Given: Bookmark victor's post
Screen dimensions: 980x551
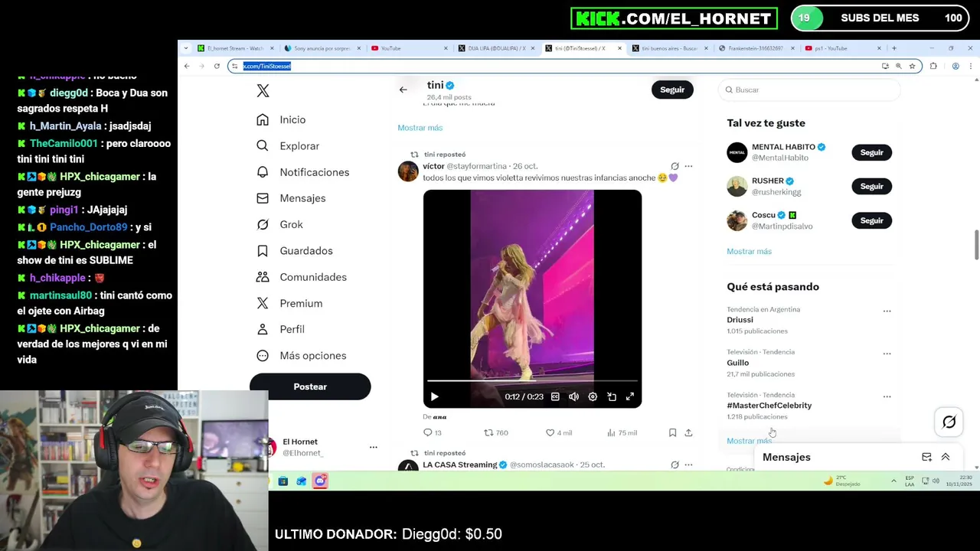Looking at the screenshot, I should pyautogui.click(x=672, y=432).
